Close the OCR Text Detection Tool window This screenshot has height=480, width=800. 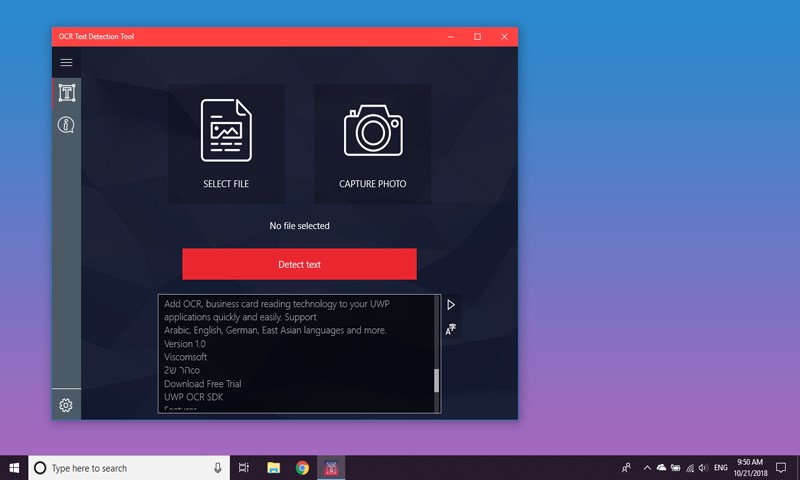(504, 37)
